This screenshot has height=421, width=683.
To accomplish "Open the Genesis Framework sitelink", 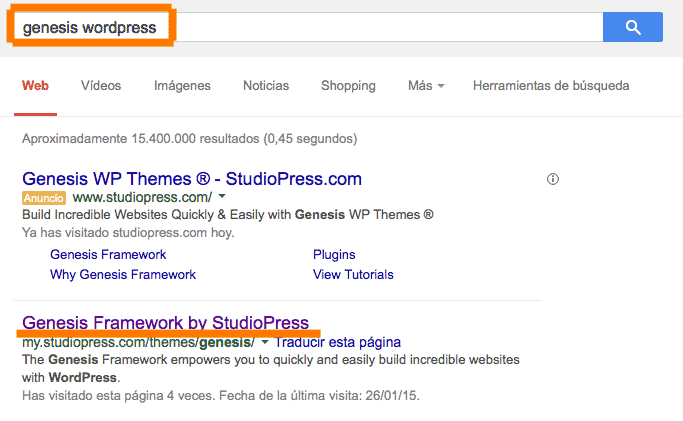I will pyautogui.click(x=108, y=255).
